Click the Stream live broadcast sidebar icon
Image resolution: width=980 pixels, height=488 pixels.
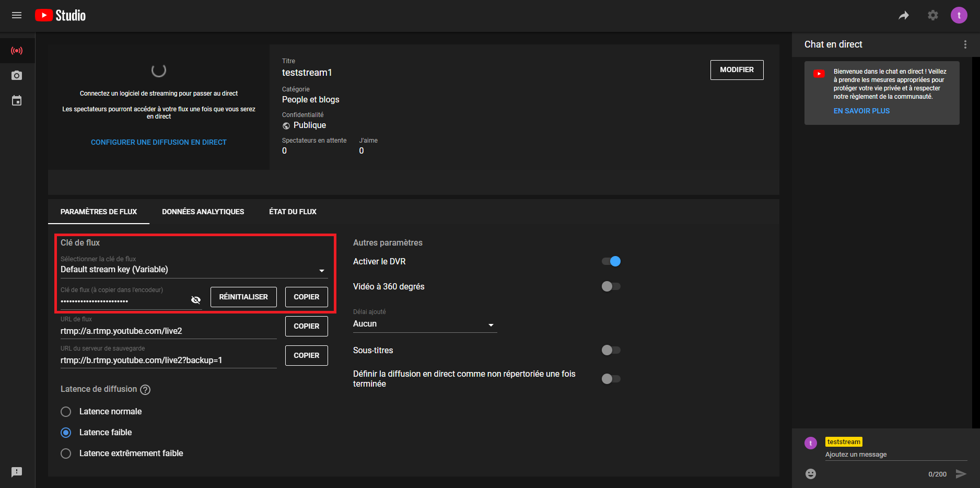tap(17, 51)
